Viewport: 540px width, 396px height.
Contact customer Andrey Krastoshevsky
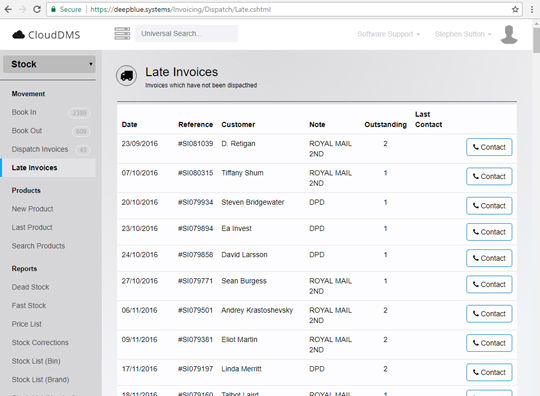(x=489, y=314)
